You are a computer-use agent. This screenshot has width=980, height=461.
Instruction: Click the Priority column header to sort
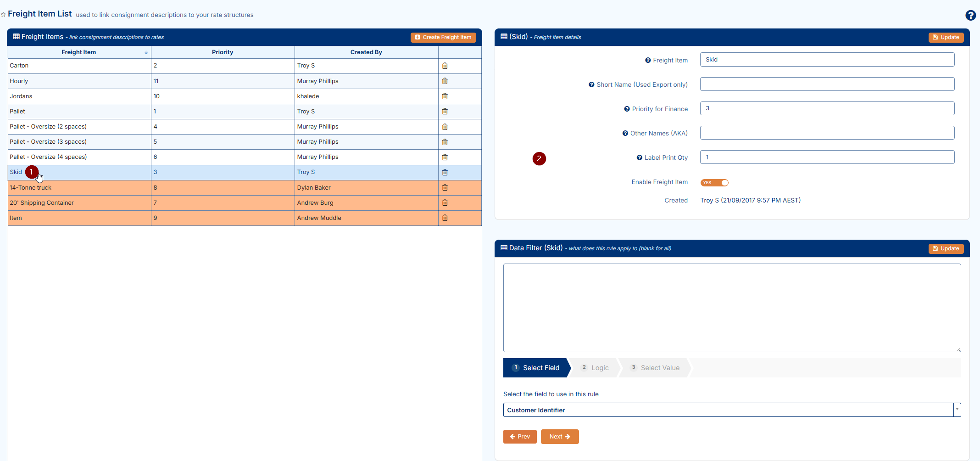pos(223,52)
